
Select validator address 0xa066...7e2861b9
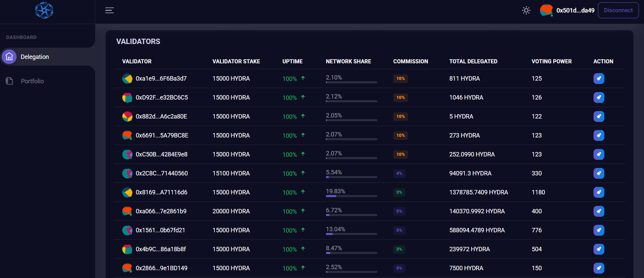pos(161,211)
